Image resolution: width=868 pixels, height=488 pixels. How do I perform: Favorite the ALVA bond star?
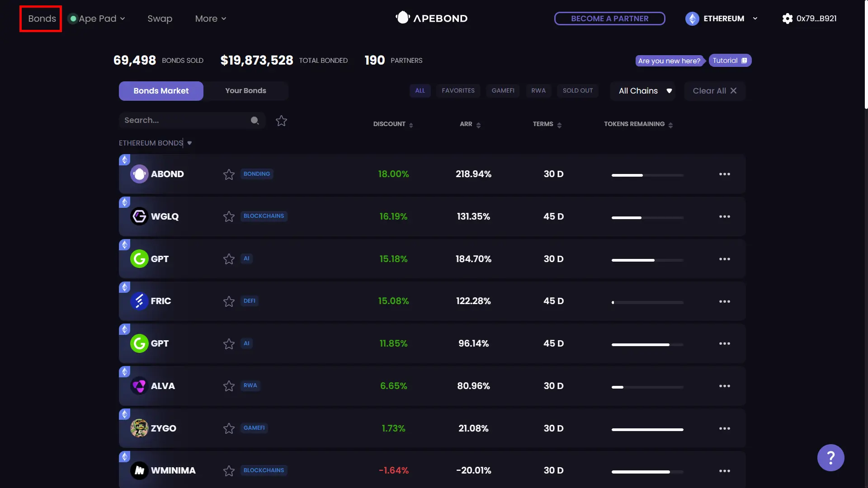229,386
